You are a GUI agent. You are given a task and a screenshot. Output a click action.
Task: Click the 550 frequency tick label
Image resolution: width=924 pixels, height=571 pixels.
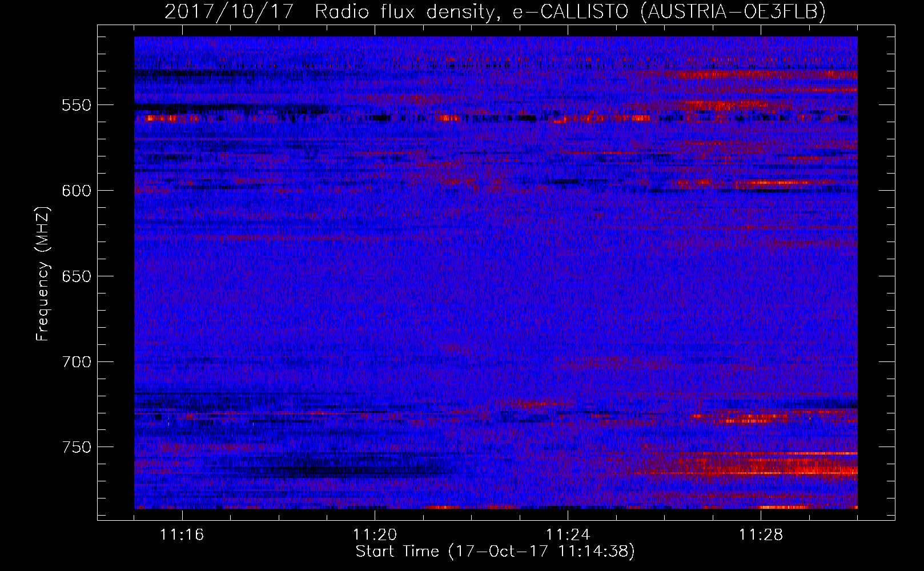[77, 105]
